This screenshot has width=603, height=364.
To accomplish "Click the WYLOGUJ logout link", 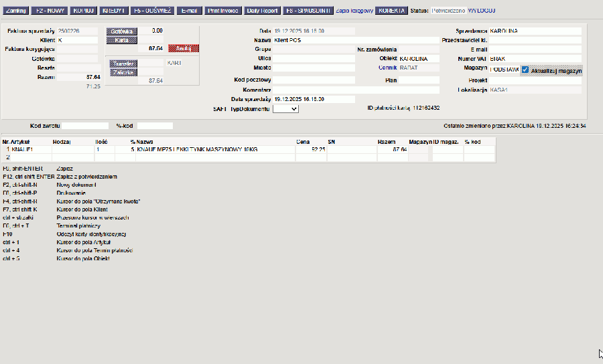I will point(482,11).
